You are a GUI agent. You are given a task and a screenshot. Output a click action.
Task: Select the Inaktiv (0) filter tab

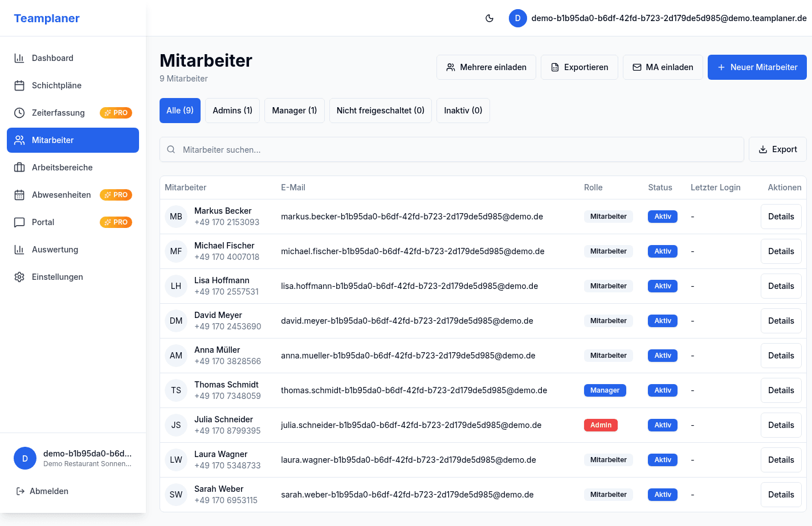point(463,111)
